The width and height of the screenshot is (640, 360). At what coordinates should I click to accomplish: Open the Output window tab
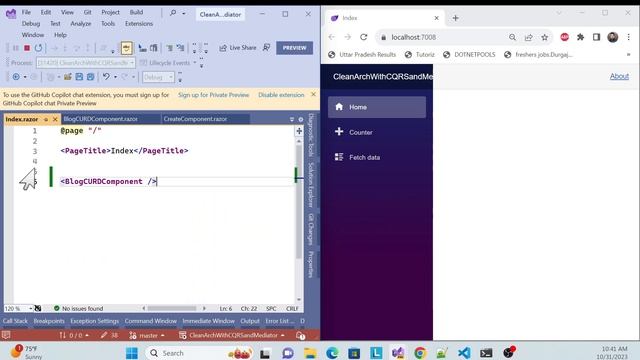(x=250, y=321)
